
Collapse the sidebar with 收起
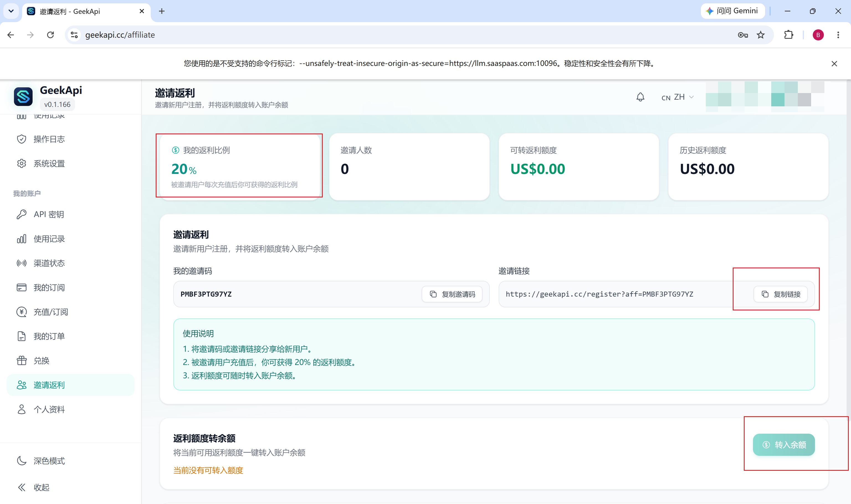click(71, 487)
